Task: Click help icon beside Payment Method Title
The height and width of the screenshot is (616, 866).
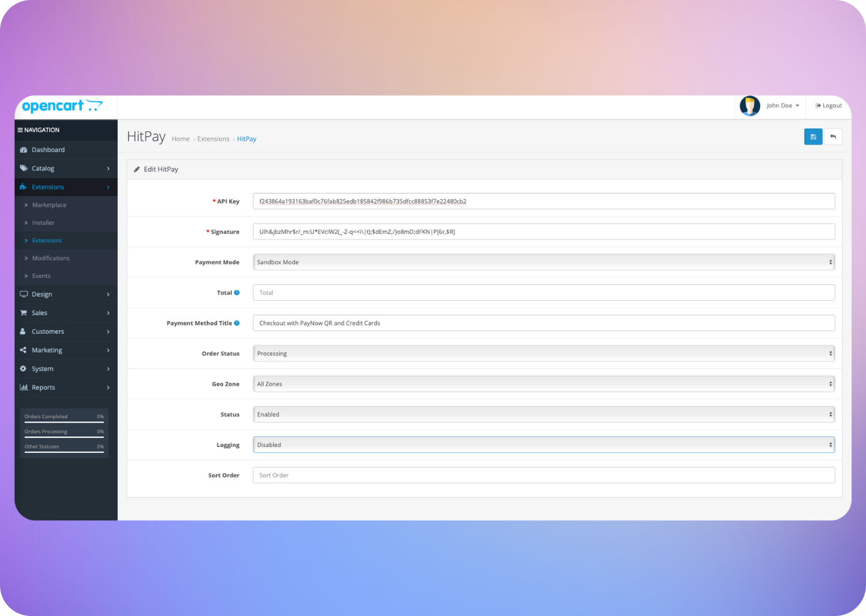Action: coord(237,323)
